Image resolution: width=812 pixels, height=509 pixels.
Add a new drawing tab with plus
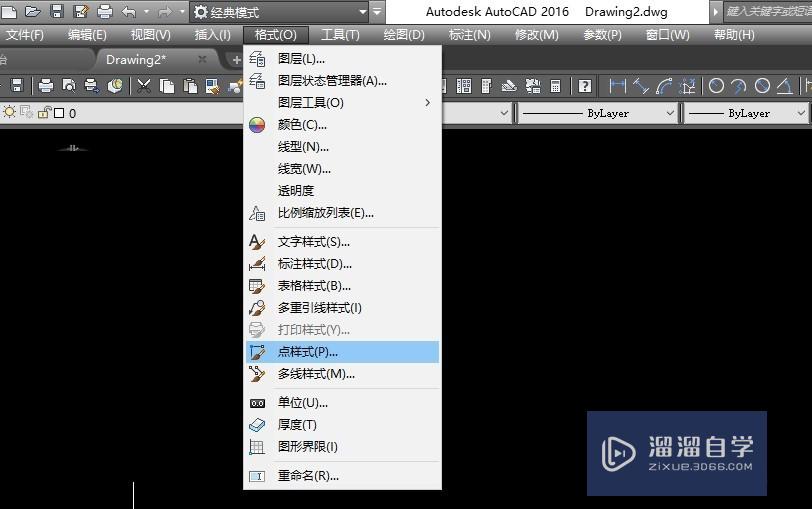click(236, 60)
